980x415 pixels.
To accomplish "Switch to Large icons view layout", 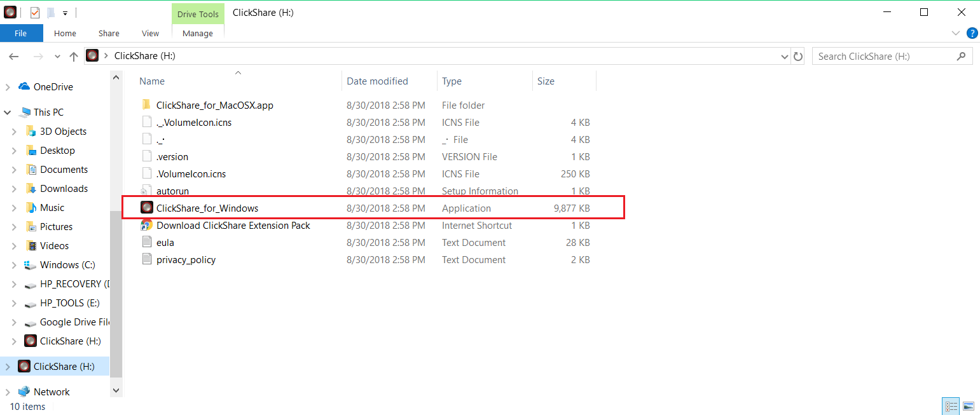I will (x=969, y=406).
